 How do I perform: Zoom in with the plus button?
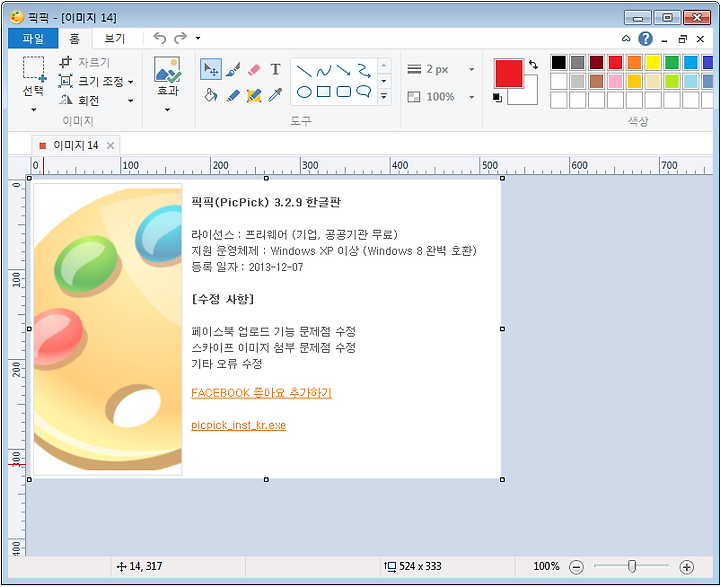coord(686,567)
